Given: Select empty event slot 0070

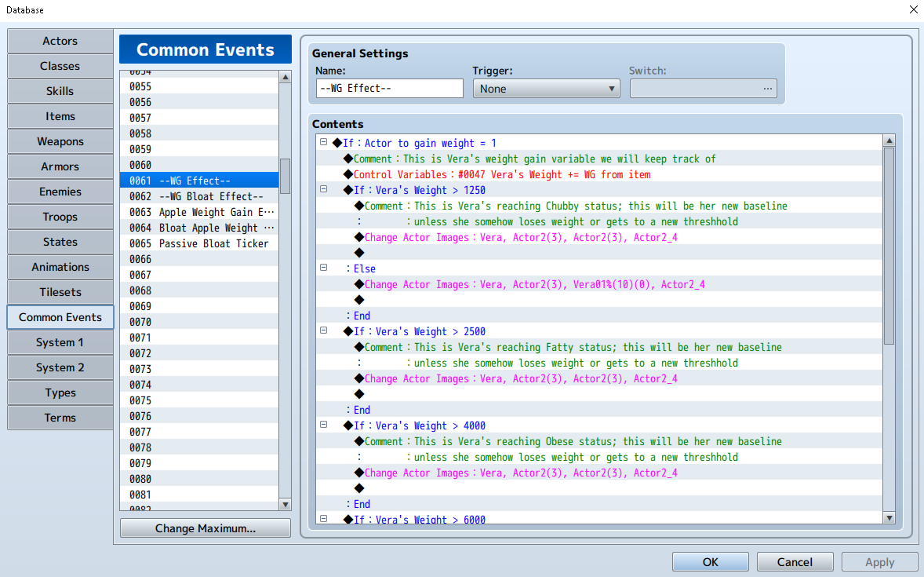Looking at the screenshot, I should 199,322.
